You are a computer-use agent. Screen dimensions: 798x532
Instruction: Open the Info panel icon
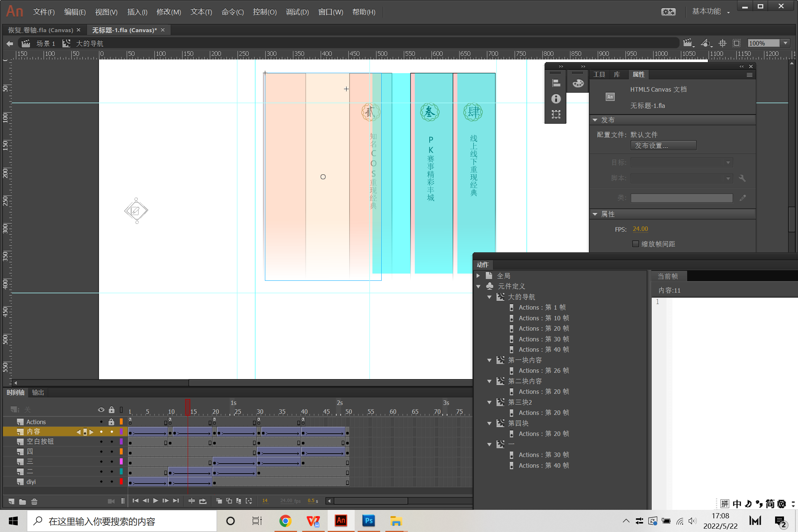[556, 99]
